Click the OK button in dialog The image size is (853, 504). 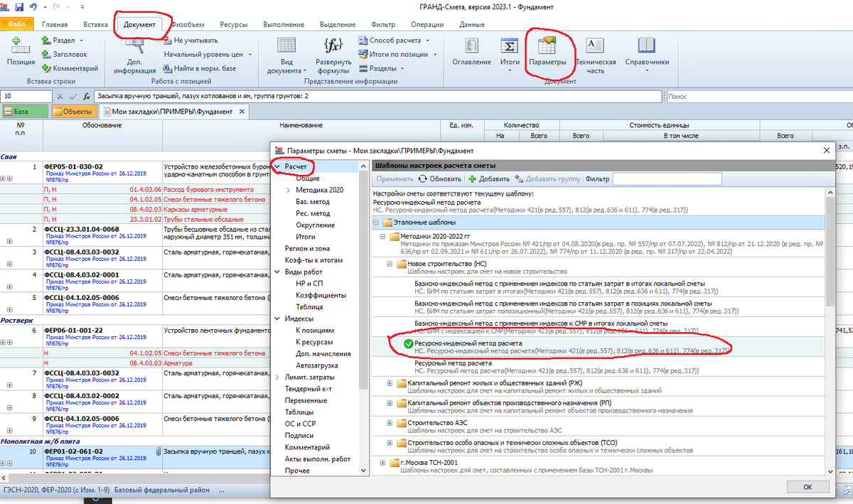click(x=808, y=487)
